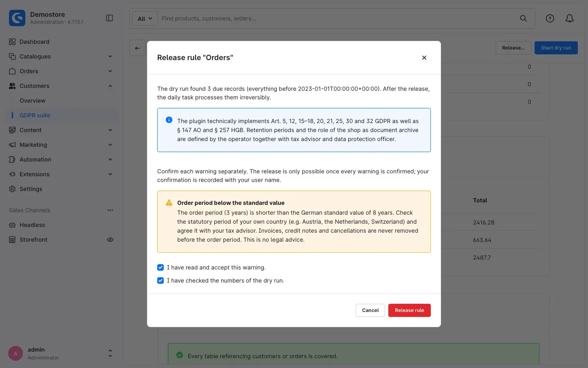The width and height of the screenshot is (588, 368).
Task: Click the table value 2487.7
Action: coord(482,258)
